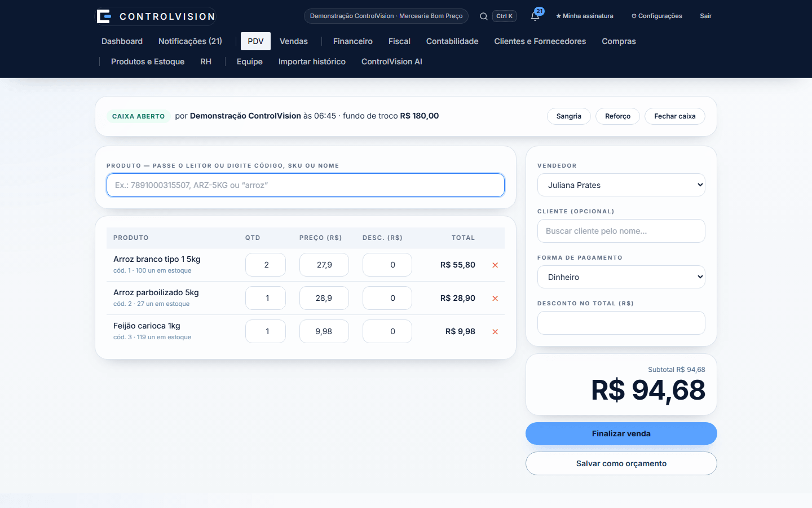
Task: Open Configurações link
Action: pos(657,16)
